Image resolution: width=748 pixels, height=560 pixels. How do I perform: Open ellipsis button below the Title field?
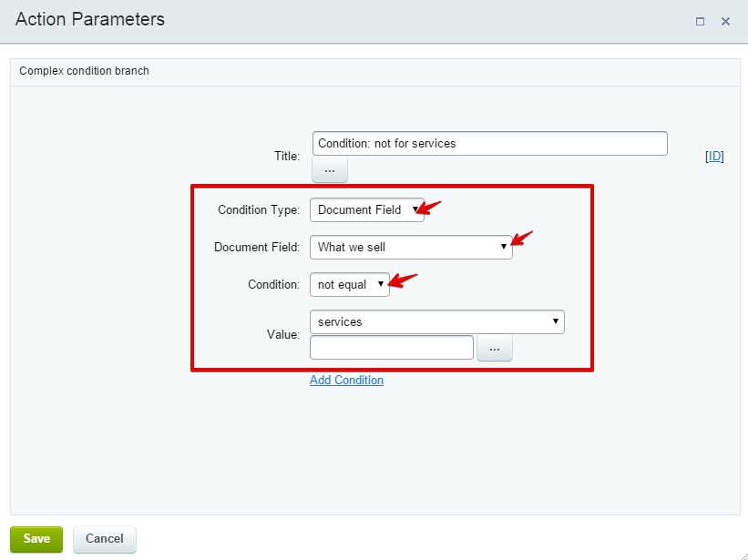click(x=330, y=169)
